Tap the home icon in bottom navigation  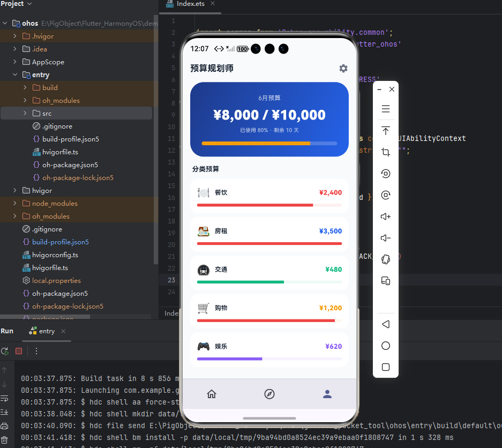[212, 394]
